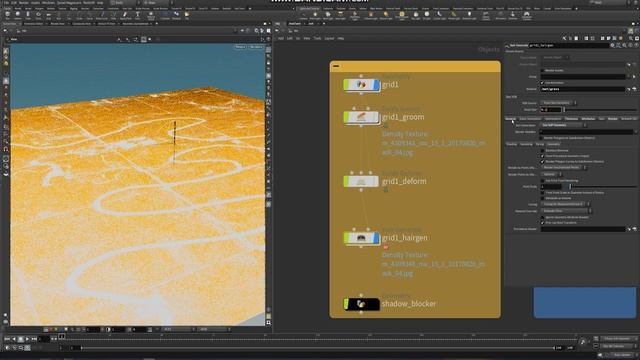Open the Material field chooser arrow

(629, 89)
